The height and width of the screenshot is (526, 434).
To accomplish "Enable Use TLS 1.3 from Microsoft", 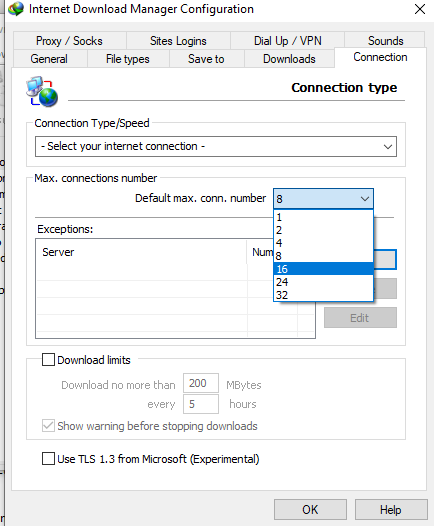I will click(48, 459).
